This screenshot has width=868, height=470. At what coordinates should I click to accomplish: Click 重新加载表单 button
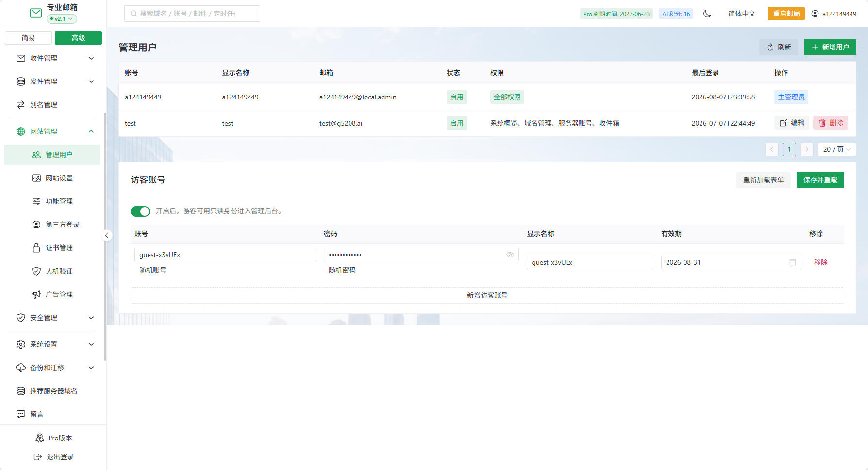[x=764, y=180]
